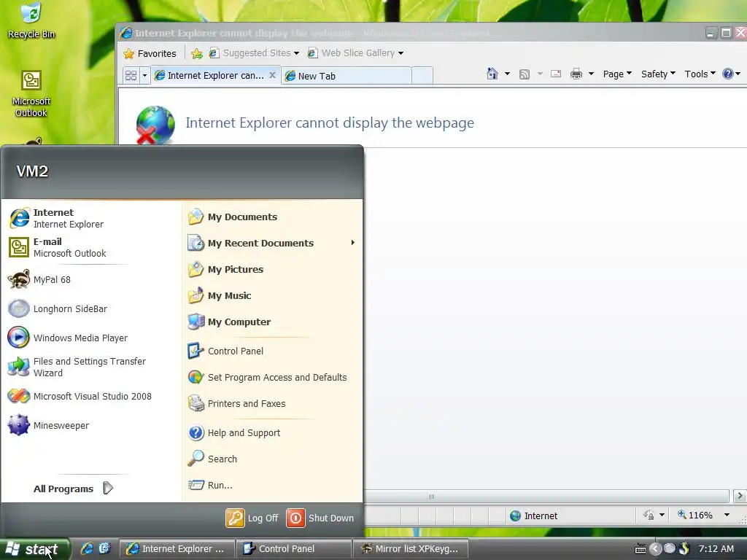Expand the Home button dropdown arrow
Viewport: 747px width, 560px height.
pos(508,74)
